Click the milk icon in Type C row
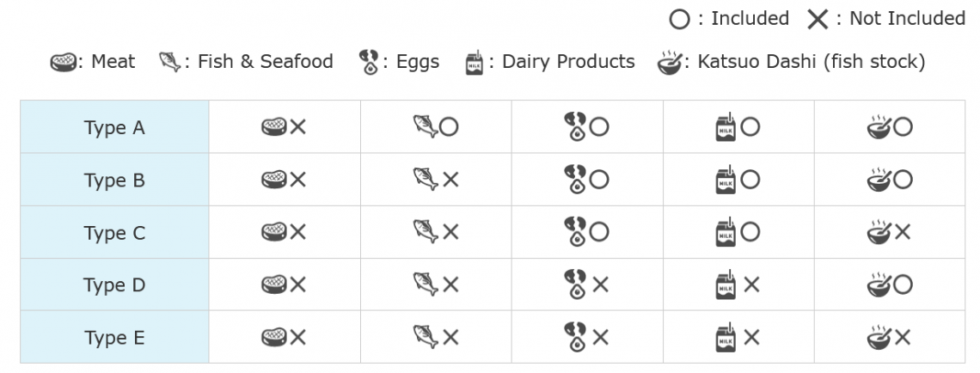This screenshot has height=373, width=980. [x=726, y=232]
